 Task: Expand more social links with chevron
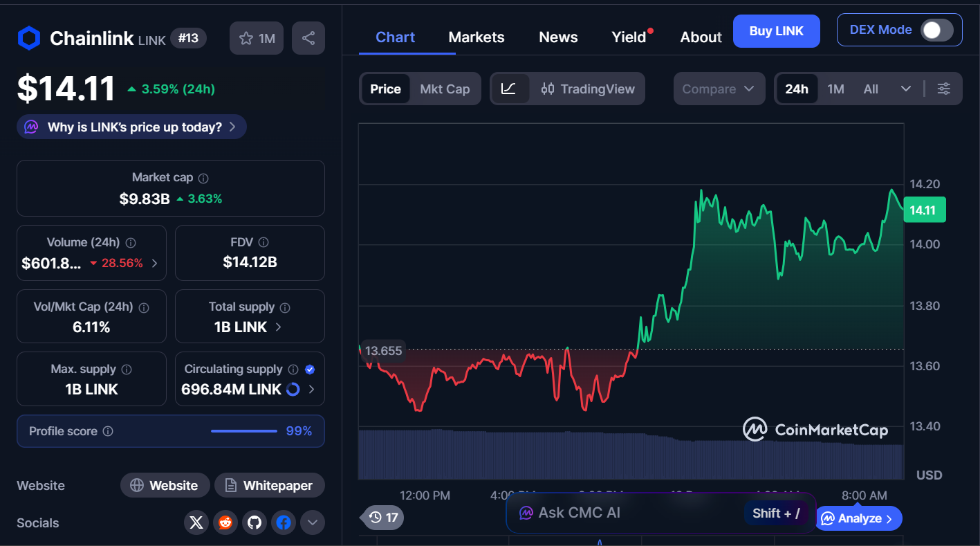coord(312,522)
